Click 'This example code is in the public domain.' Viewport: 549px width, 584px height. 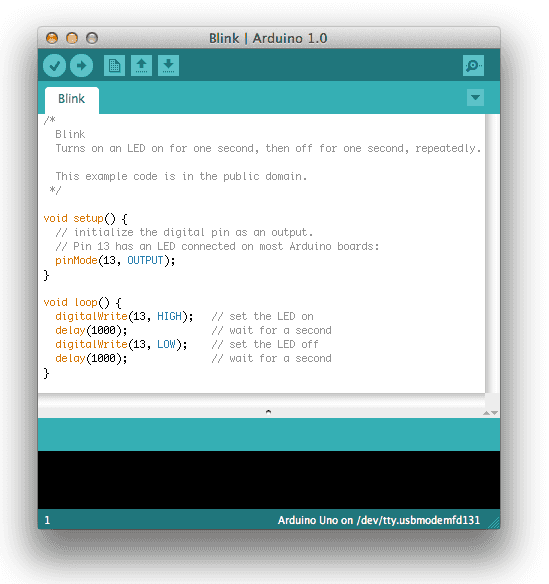coord(181,176)
